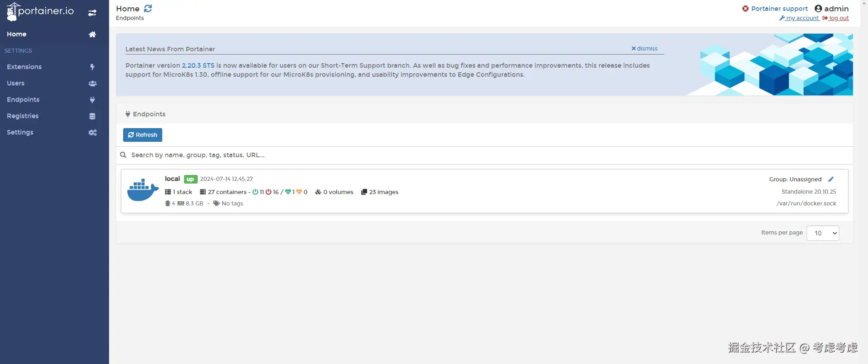Image resolution: width=868 pixels, height=364 pixels.
Task: Click the search magnifier icon
Action: tap(123, 155)
